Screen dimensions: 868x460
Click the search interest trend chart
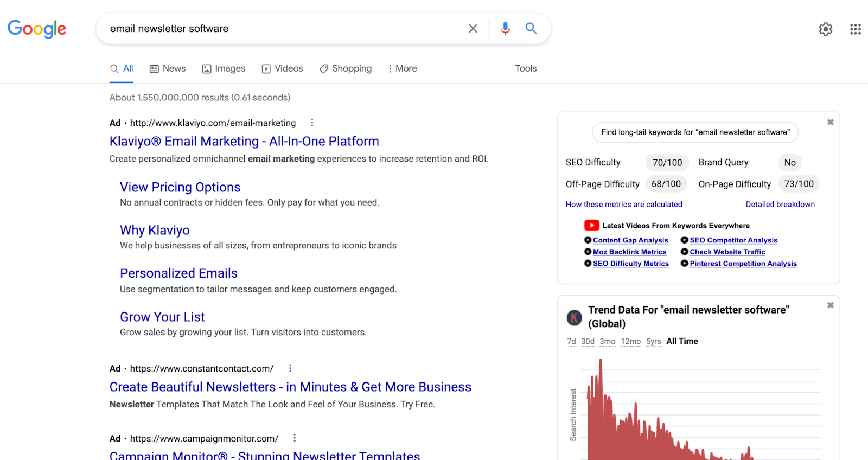[x=700, y=409]
